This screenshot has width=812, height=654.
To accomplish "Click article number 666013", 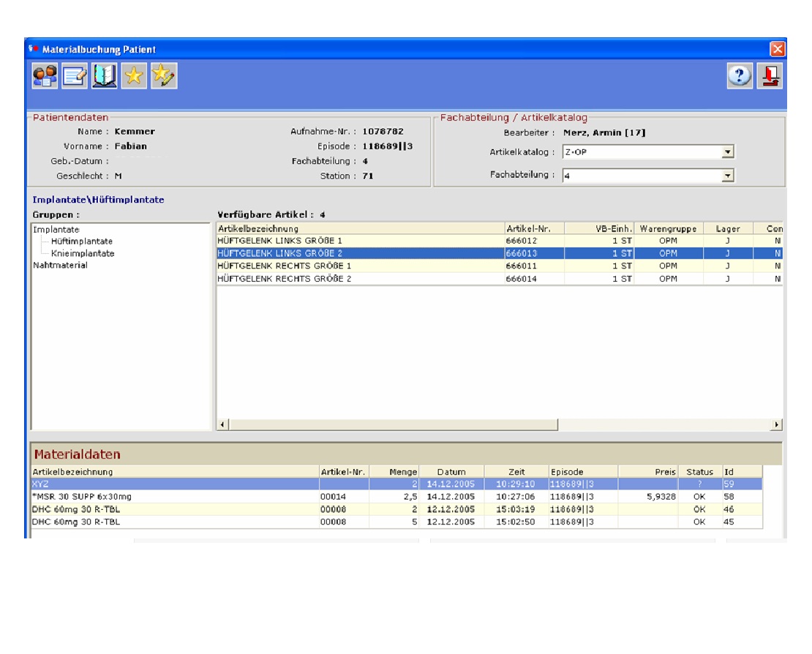I will (521, 253).
